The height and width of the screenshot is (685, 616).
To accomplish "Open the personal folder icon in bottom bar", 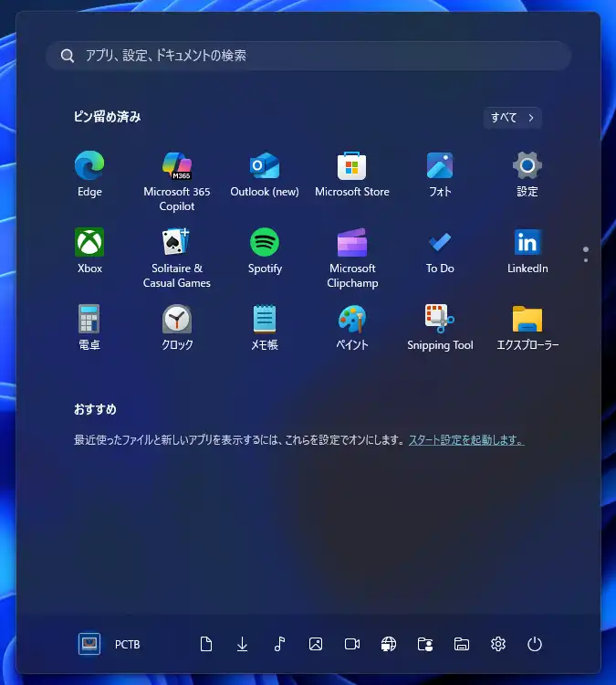I will click(425, 644).
